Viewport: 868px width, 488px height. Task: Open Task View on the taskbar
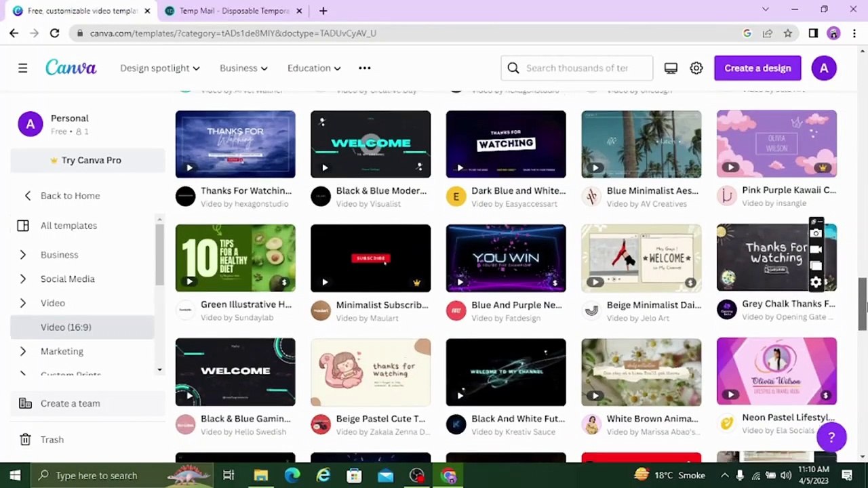pos(229,475)
